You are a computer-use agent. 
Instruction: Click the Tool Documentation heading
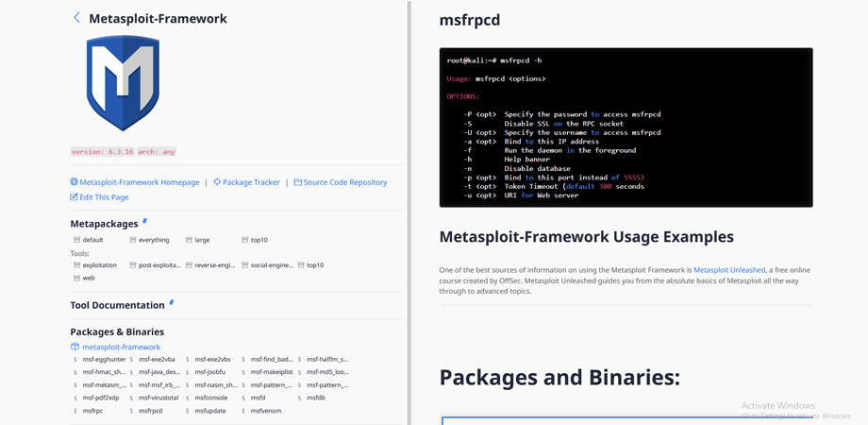[117, 305]
